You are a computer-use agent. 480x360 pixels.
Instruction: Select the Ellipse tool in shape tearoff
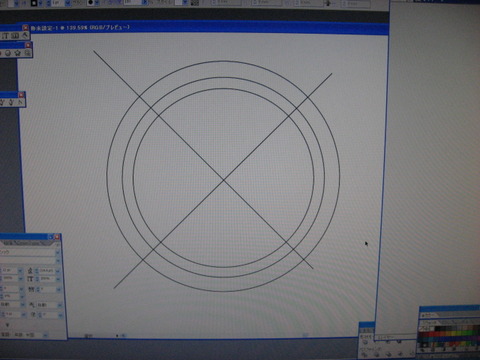coord(8,53)
